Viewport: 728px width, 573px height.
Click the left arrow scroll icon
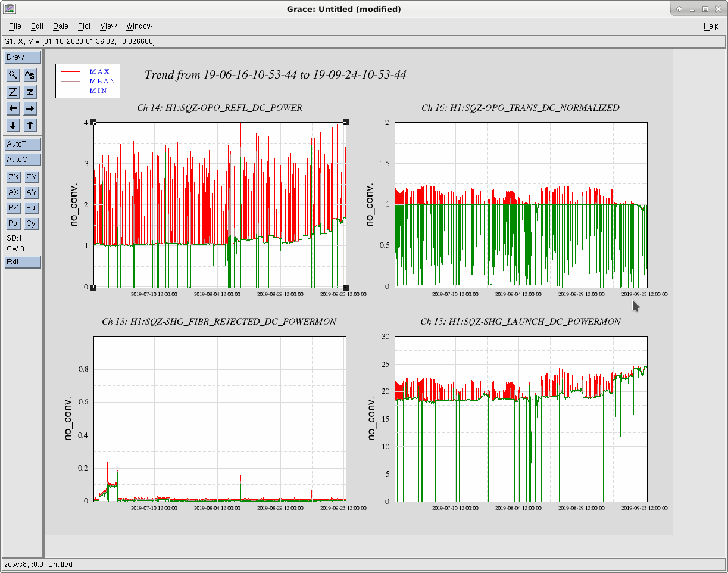point(14,108)
